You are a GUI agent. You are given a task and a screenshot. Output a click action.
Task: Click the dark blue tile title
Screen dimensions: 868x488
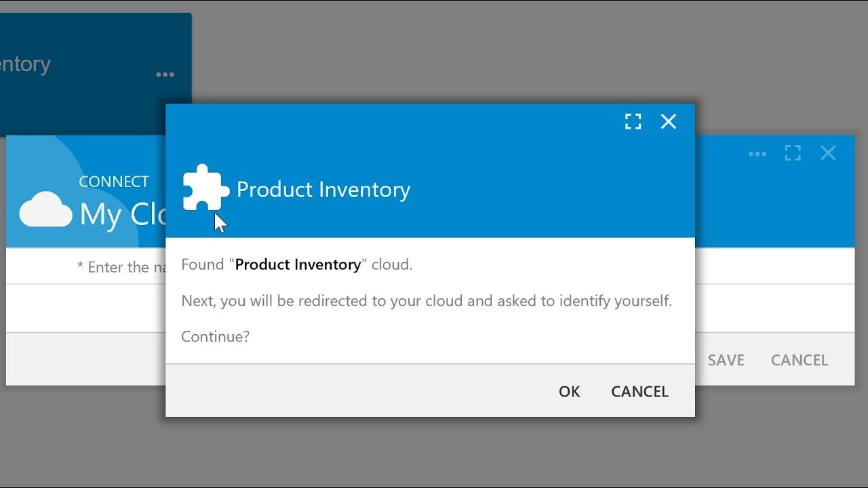[25, 64]
